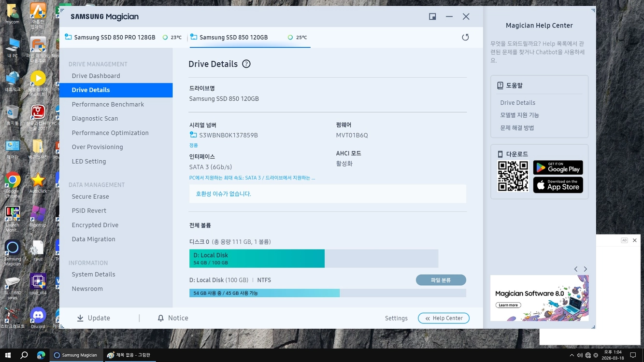Viewport: 644px width, 362px height.
Task: Open LED Setting page
Action: (89, 161)
